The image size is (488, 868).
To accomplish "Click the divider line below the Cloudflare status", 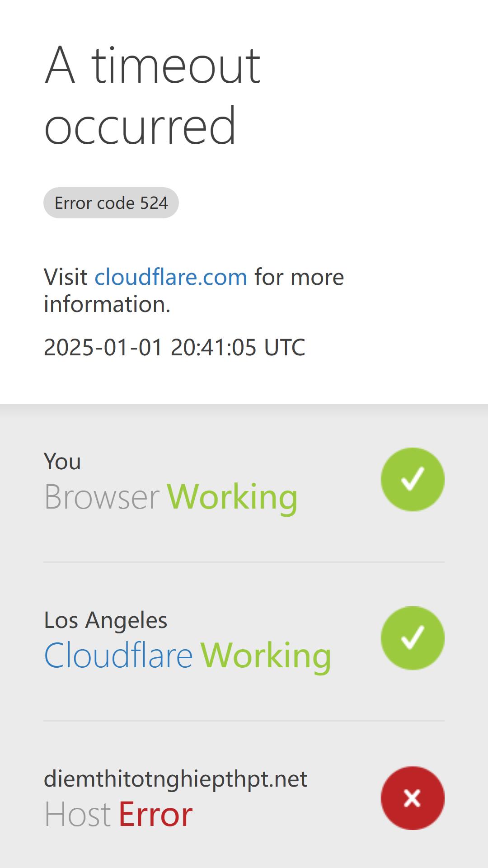I will click(x=244, y=721).
